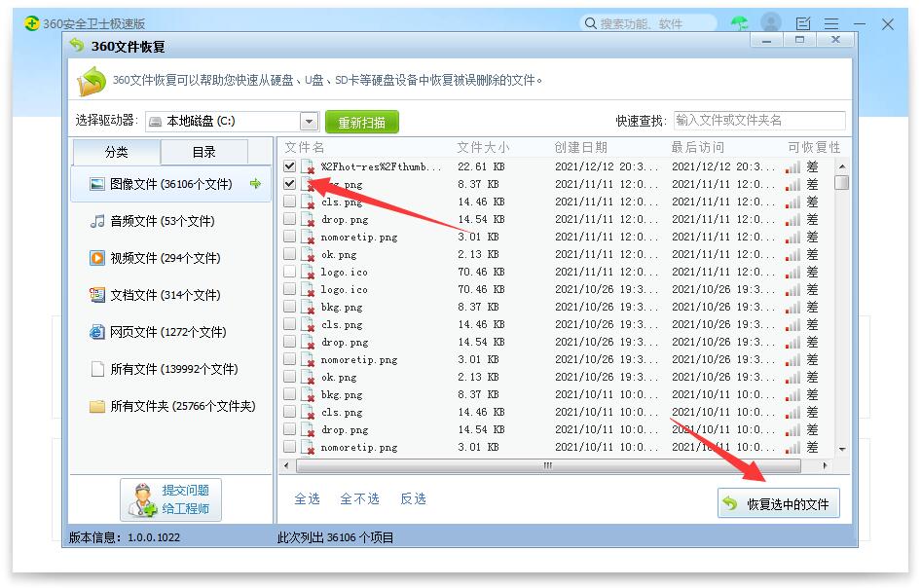Check cls.png dated 2021/11/11
The height and width of the screenshot is (588, 921).
(289, 202)
